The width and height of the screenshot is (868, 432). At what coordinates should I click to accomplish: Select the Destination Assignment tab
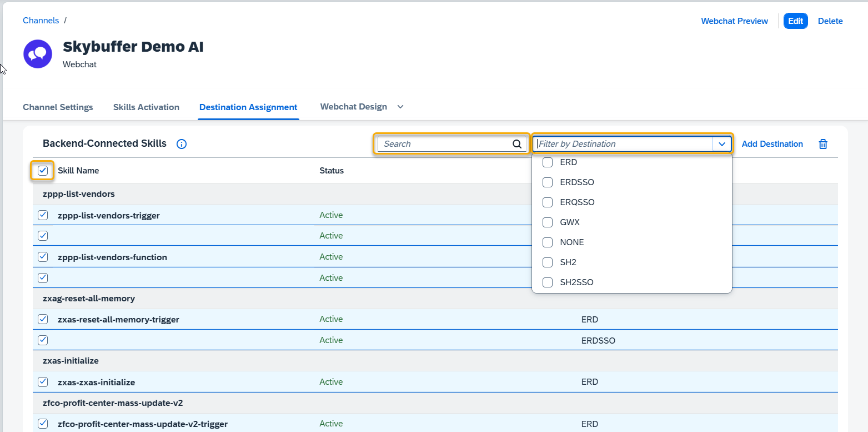point(248,107)
